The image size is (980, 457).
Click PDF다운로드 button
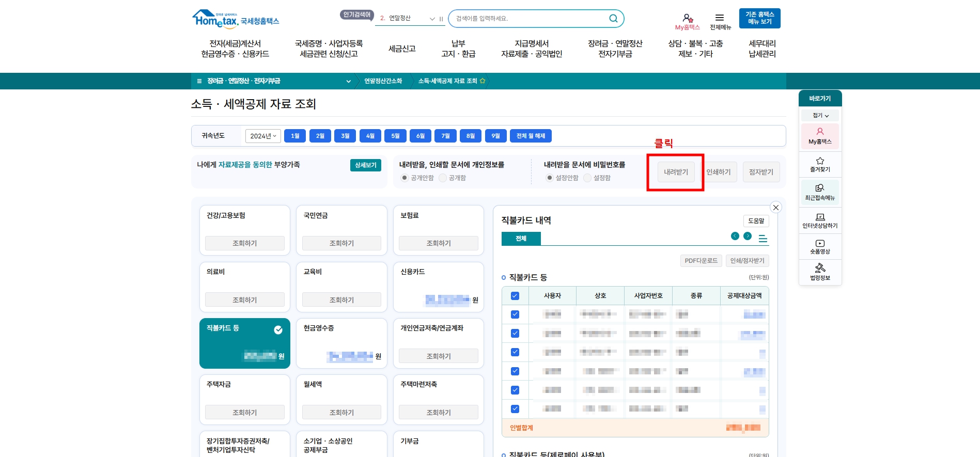[x=701, y=261]
